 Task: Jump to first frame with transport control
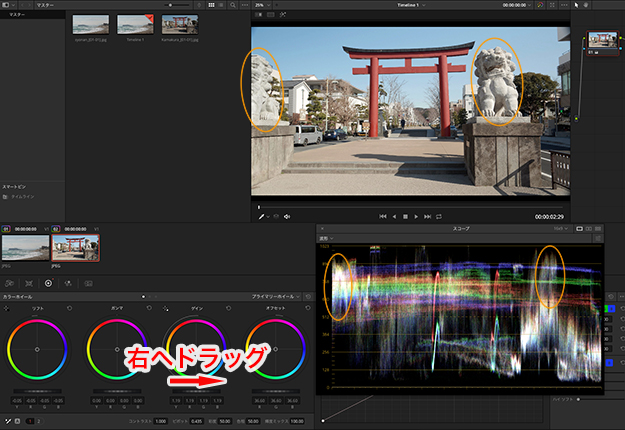(x=383, y=216)
